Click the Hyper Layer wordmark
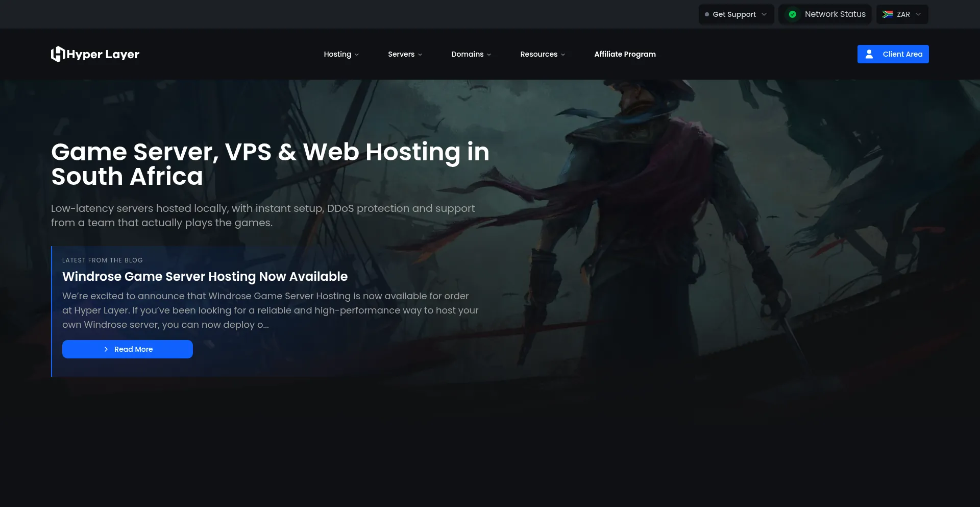980x507 pixels. 103,54
